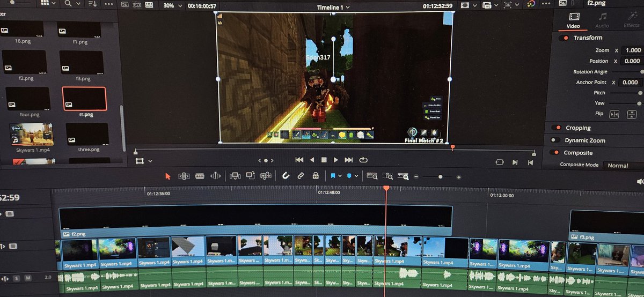
Task: Toggle the Cropping section enable switch
Action: tap(555, 128)
